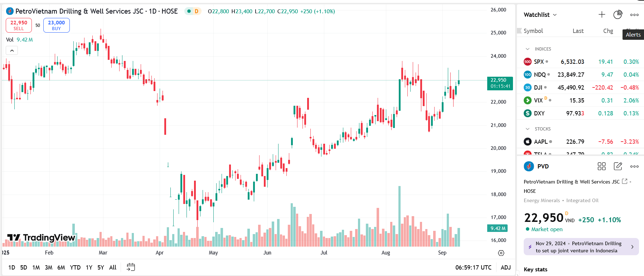Click the Vol 9.42 M indicator legend
Screen dimensions: 644x276
(19, 40)
